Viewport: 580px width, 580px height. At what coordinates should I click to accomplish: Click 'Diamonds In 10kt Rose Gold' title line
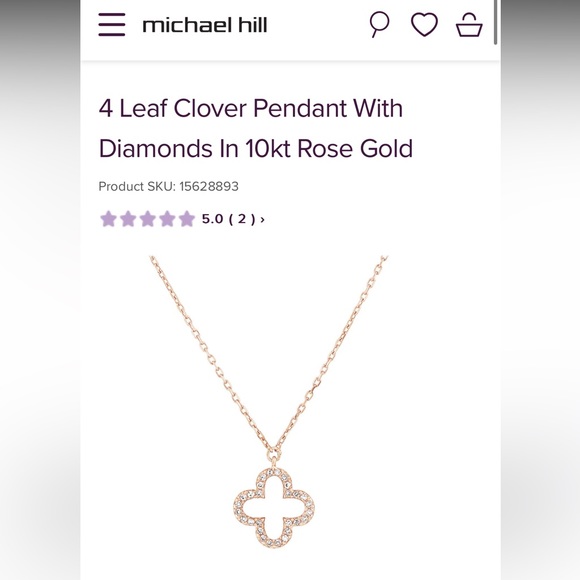256,148
